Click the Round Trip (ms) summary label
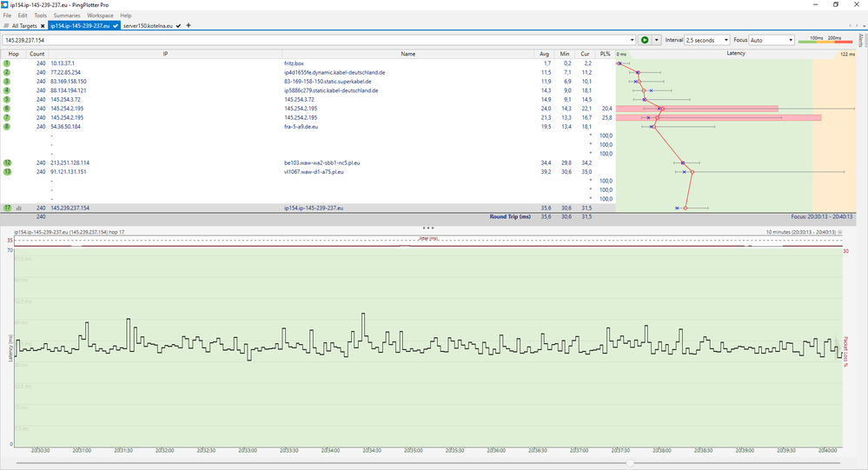The image size is (868, 470). click(510, 216)
